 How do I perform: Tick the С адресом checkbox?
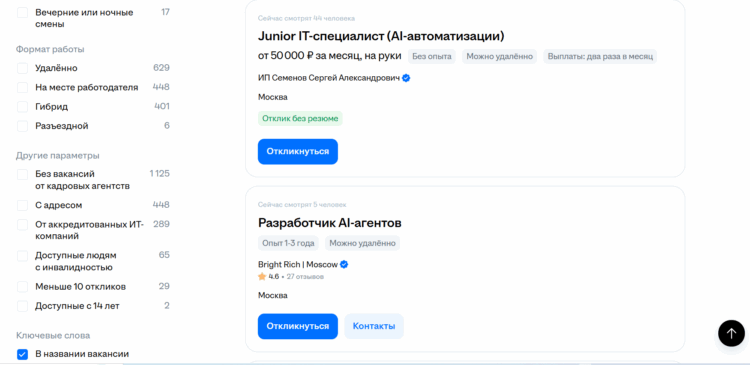point(22,205)
